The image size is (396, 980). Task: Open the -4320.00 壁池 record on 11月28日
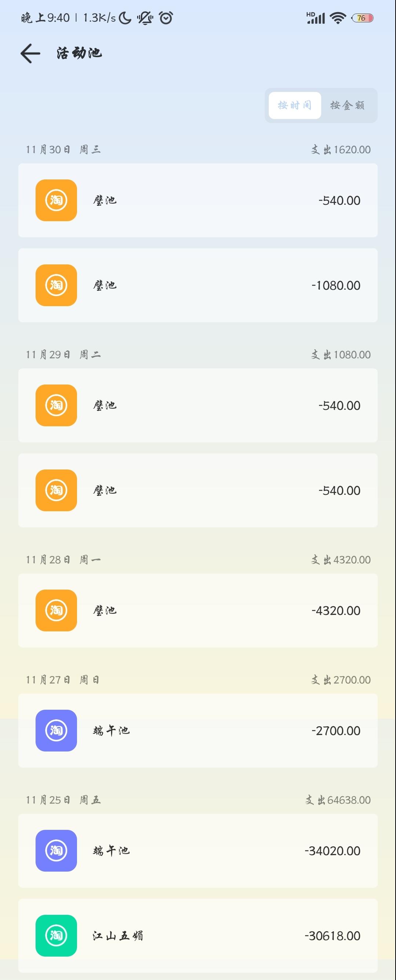(x=198, y=610)
